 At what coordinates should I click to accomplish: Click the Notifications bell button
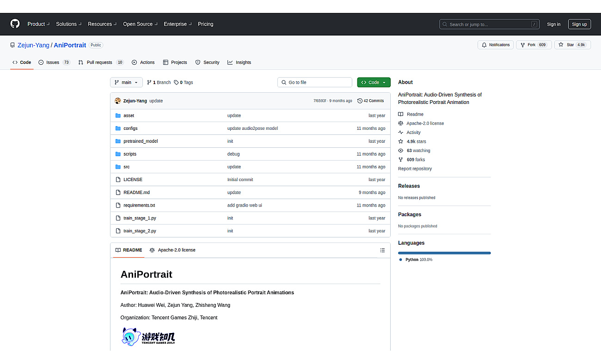pyautogui.click(x=496, y=45)
